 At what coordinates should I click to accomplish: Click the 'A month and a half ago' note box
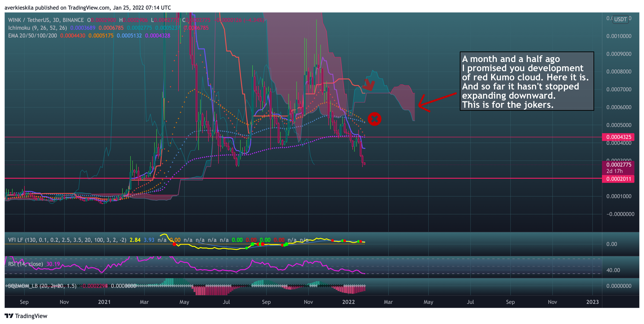[527, 81]
